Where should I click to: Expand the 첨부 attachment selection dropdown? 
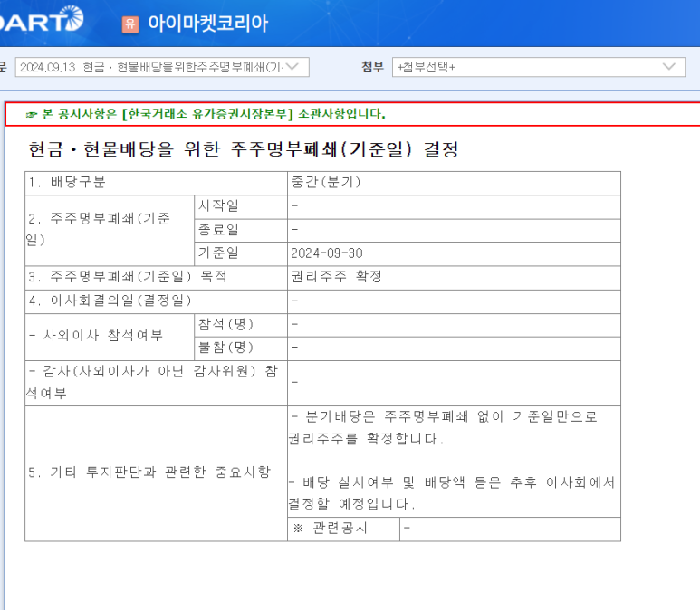(538, 67)
